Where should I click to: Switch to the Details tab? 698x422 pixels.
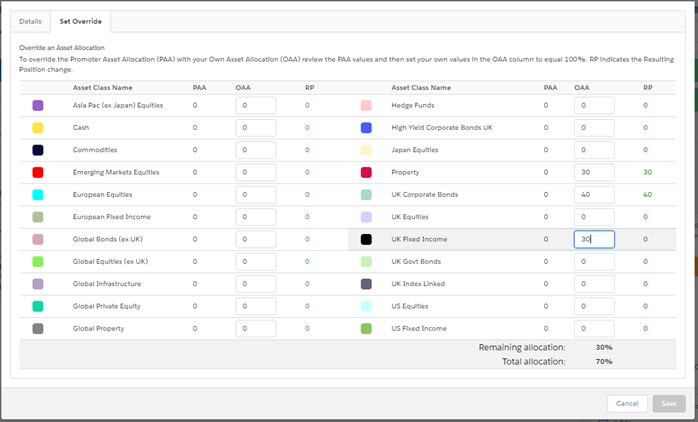coord(30,21)
